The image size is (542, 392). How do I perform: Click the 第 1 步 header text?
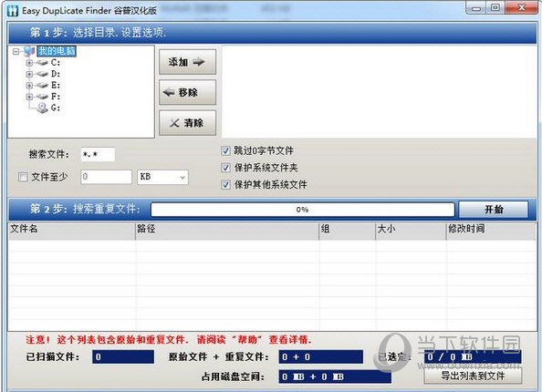(98, 33)
